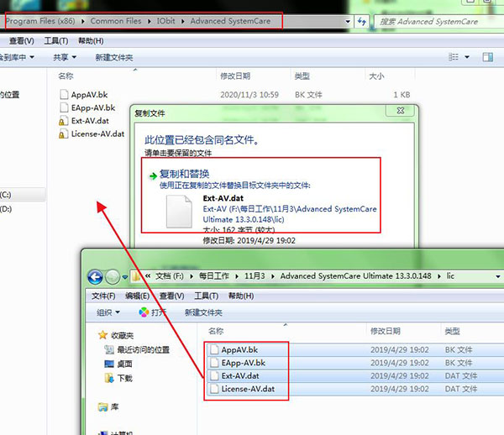This screenshot has width=504, height=435.
Task: Open address bar history dropdown in back window
Action: coord(348,22)
